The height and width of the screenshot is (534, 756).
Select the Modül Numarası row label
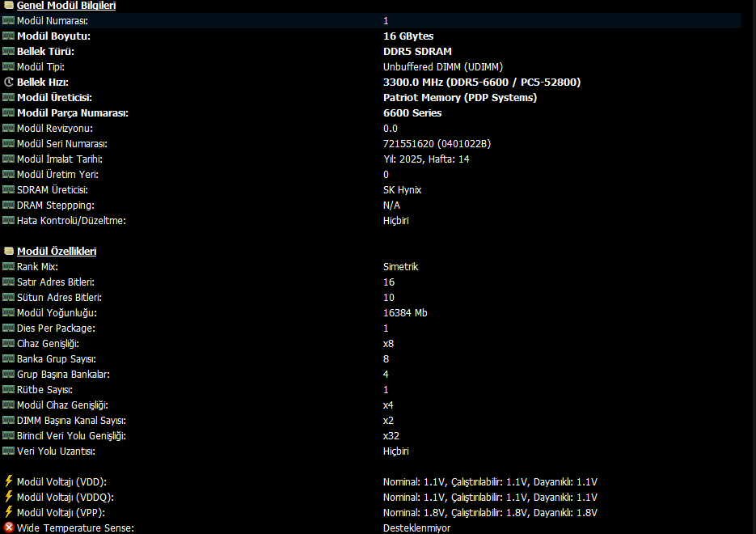52,21
